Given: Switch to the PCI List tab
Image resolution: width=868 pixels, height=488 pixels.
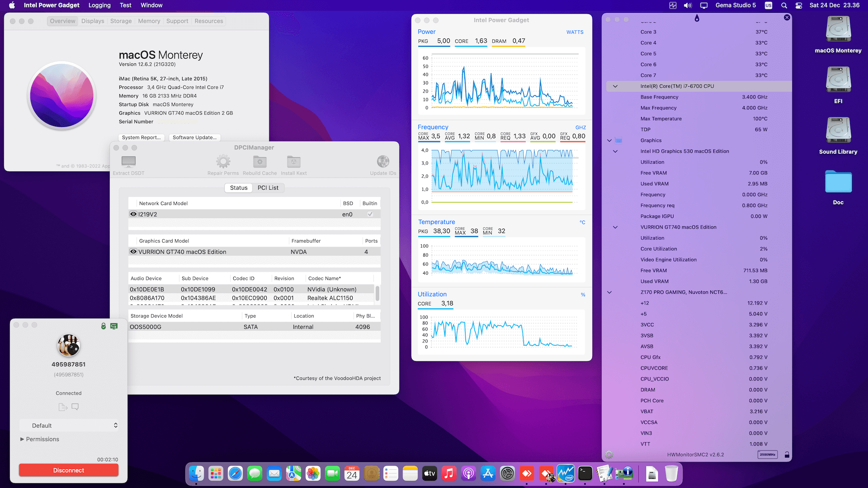Looking at the screenshot, I should (268, 188).
